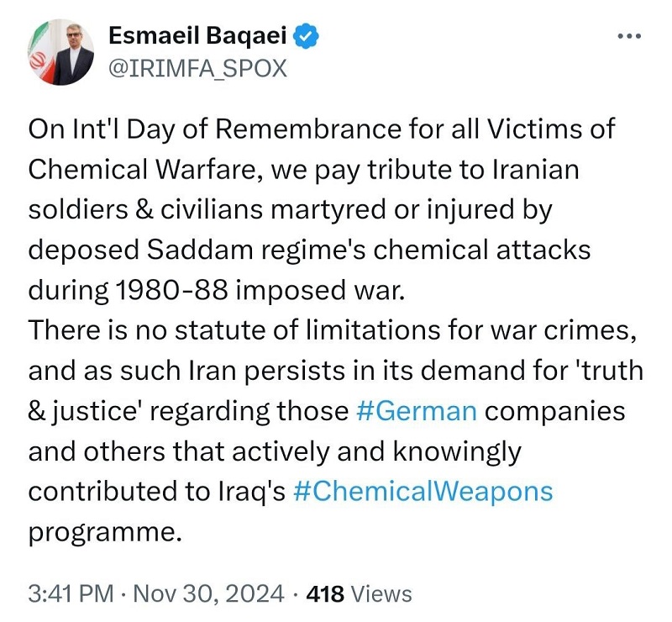Click the Views label
The width and height of the screenshot is (672, 622).
click(381, 594)
